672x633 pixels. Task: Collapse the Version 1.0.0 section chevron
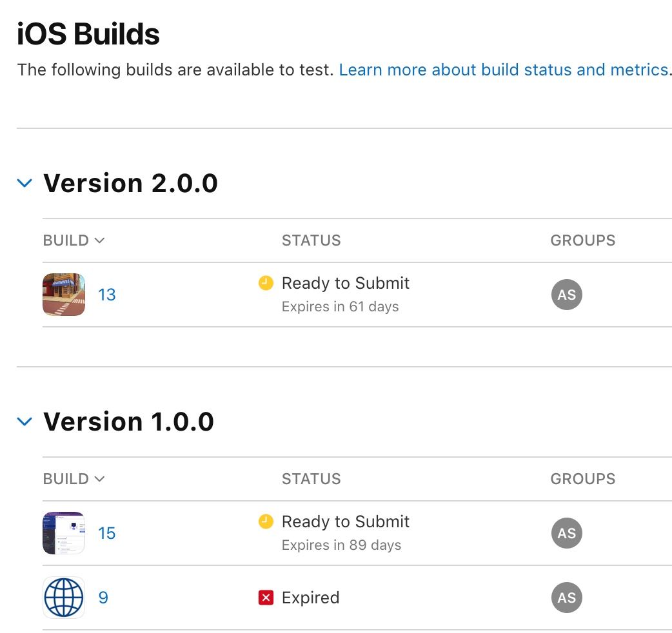tap(25, 422)
